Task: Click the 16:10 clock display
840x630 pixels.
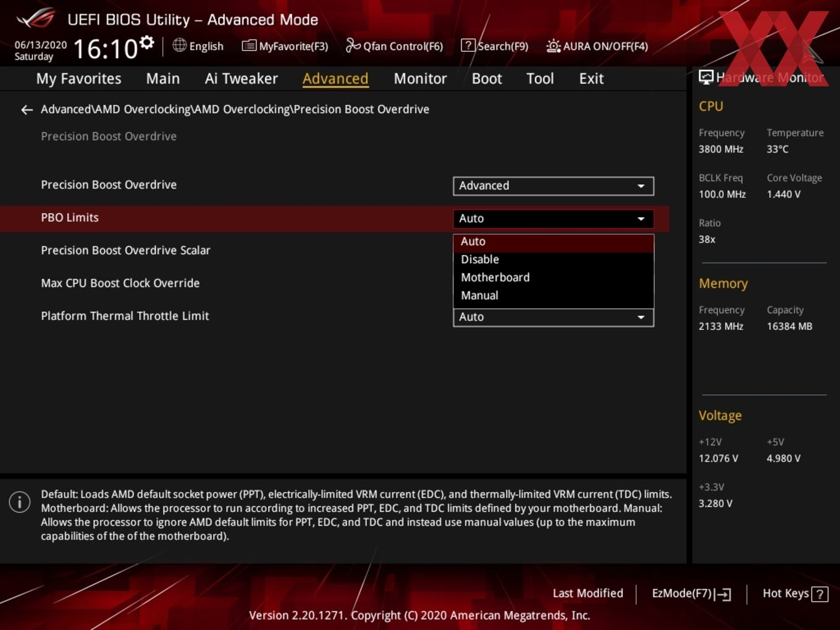Action: click(105, 49)
